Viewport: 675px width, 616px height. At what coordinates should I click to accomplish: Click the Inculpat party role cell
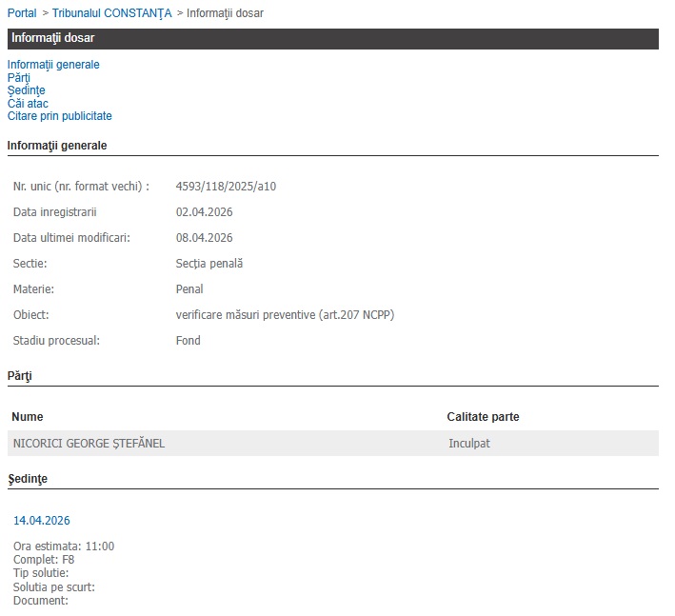click(469, 443)
